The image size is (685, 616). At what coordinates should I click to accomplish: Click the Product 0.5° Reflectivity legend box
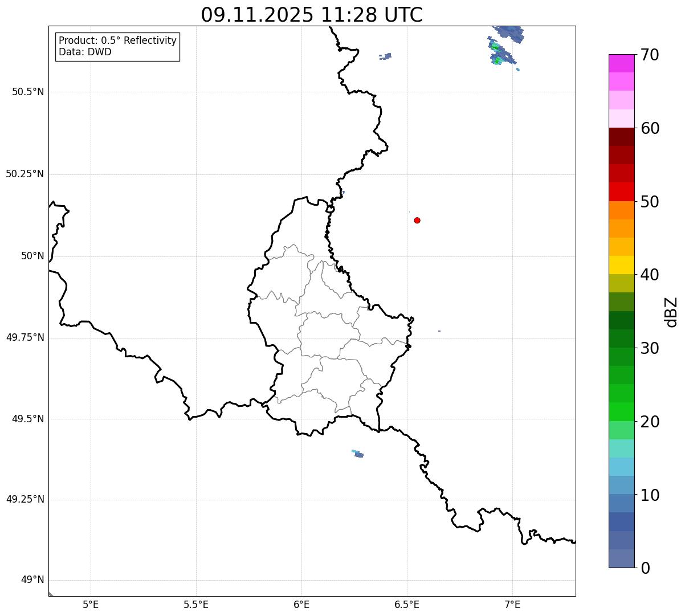[x=117, y=47]
